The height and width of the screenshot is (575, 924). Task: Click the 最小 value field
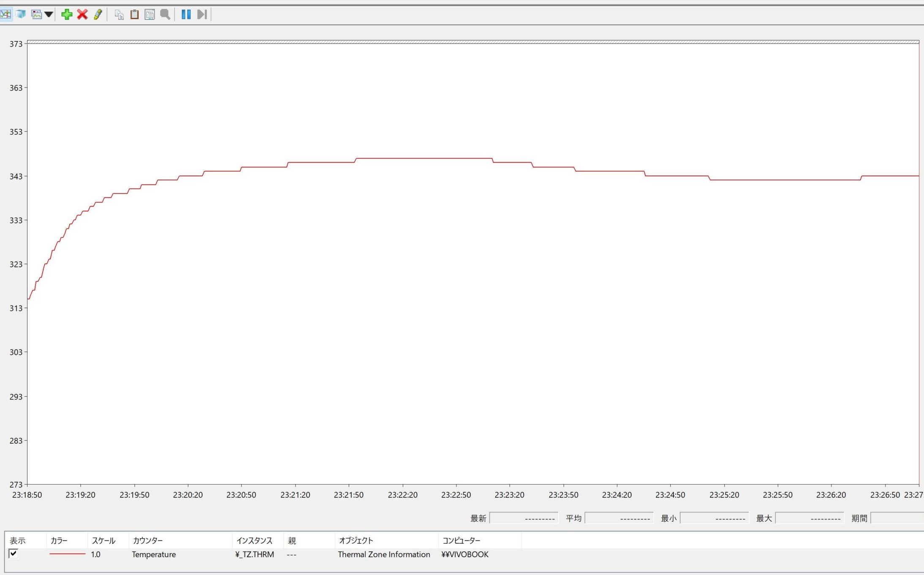pos(714,518)
